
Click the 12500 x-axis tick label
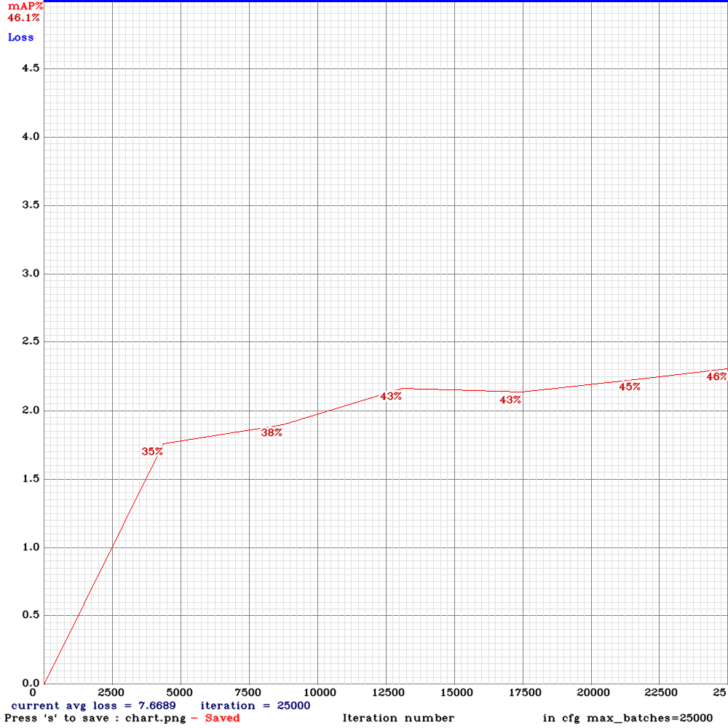388,693
